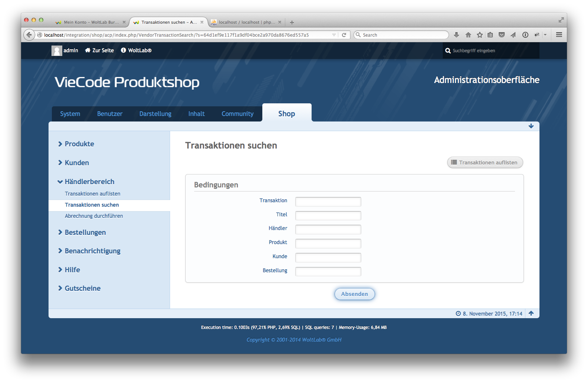Screen dimensions: 588x383
Task: Open the System tab
Action: point(70,114)
